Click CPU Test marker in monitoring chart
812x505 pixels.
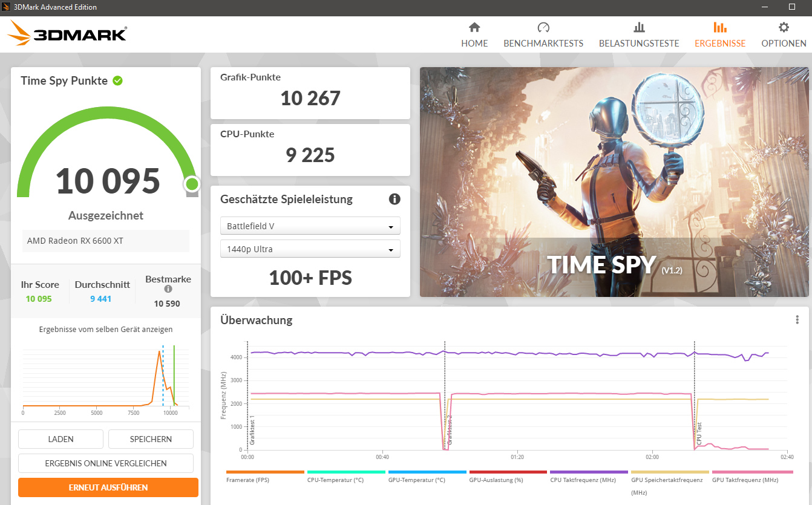point(699,434)
